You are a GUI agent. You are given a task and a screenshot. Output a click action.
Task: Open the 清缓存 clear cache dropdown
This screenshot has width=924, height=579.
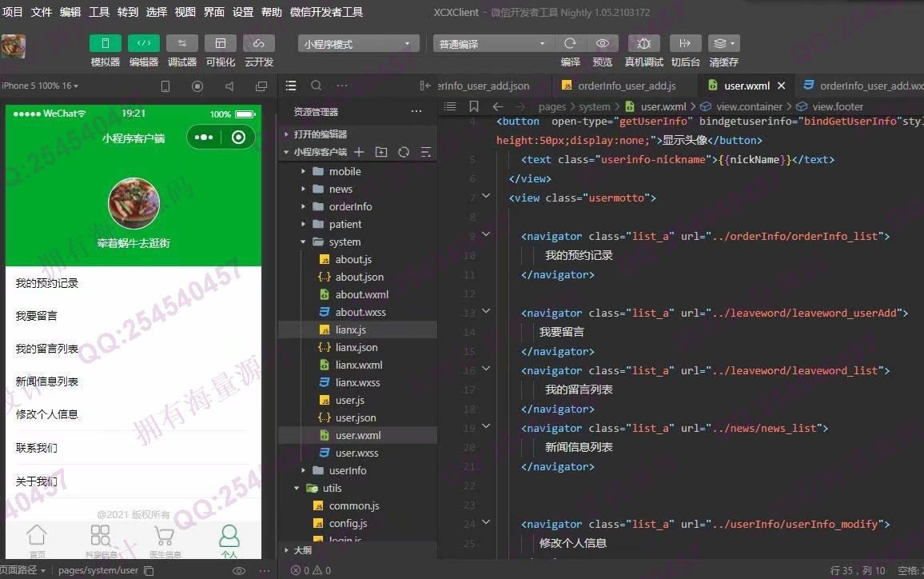pyautogui.click(x=723, y=43)
